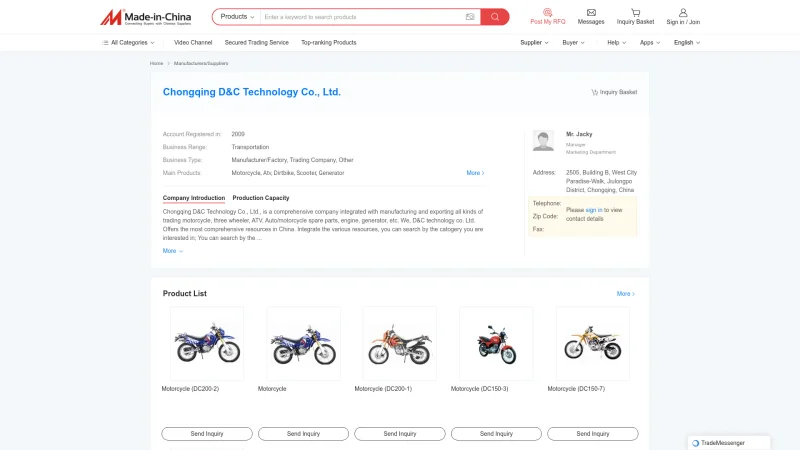
Task: Send Inquiry for Motorcycle (DC150-3)
Action: (496, 434)
